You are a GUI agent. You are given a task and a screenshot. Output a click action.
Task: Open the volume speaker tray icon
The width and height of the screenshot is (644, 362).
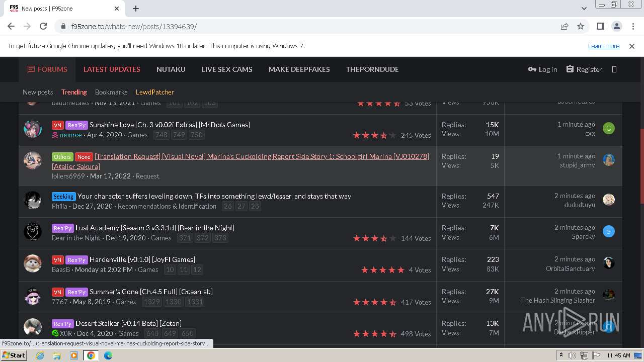pos(572,355)
